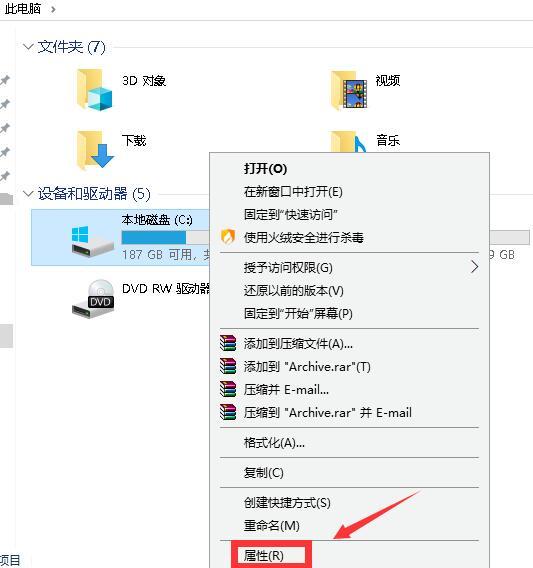533x568 pixels.
Task: Choose 打开(O) from the context menu
Action: coord(265,169)
